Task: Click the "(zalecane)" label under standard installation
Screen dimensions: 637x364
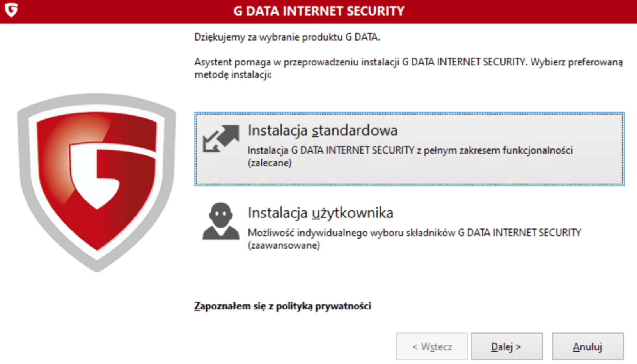Action: 270,163
